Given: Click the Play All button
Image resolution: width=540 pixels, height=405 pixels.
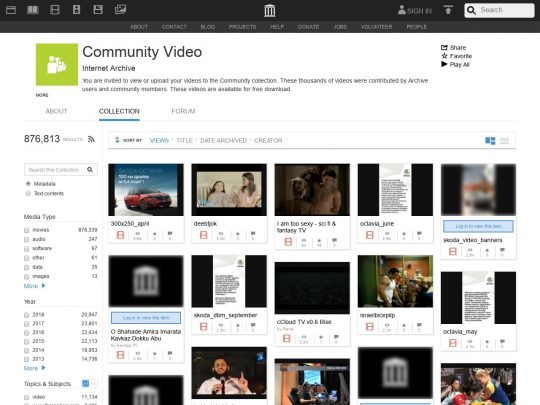Looking at the screenshot, I should (455, 64).
